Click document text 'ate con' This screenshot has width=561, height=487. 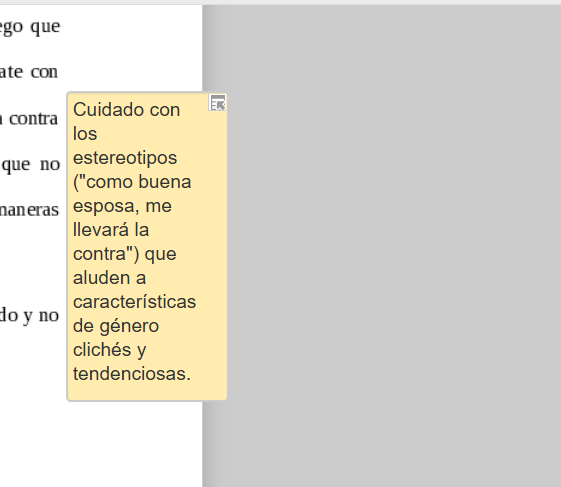[x=29, y=72]
